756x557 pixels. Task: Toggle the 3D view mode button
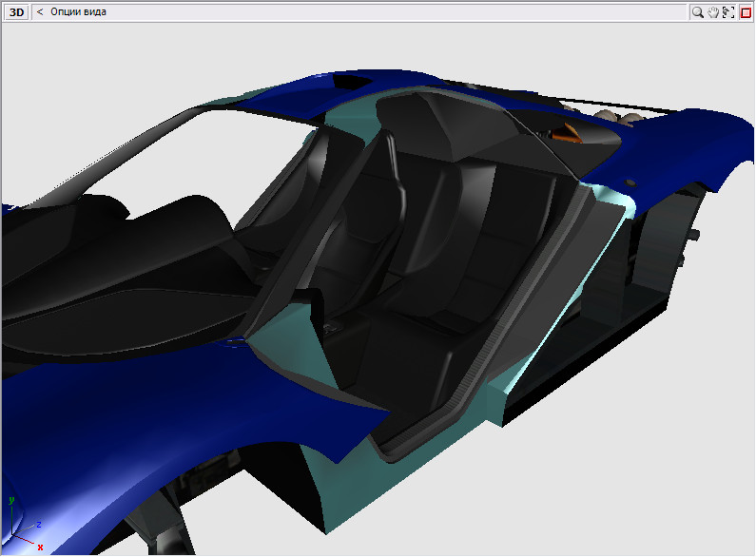(x=17, y=12)
